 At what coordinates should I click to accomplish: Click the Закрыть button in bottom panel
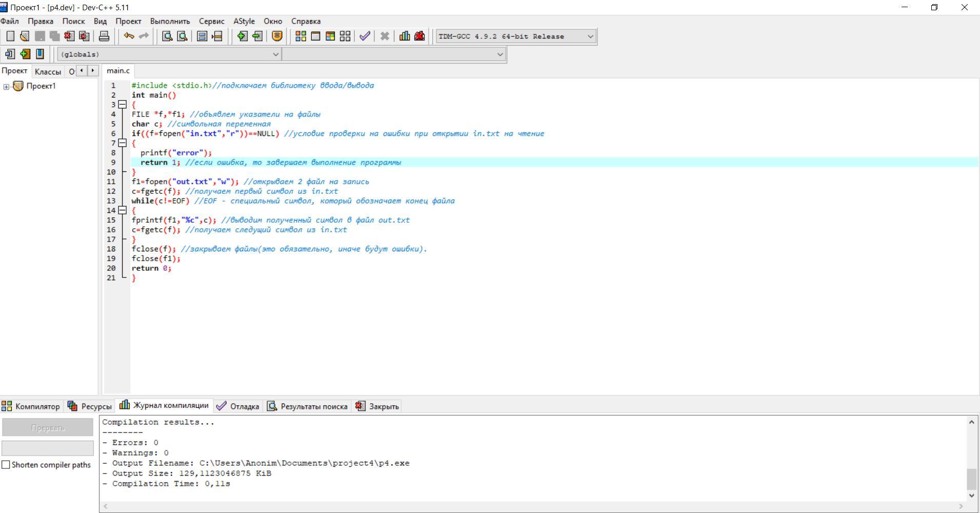[377, 406]
